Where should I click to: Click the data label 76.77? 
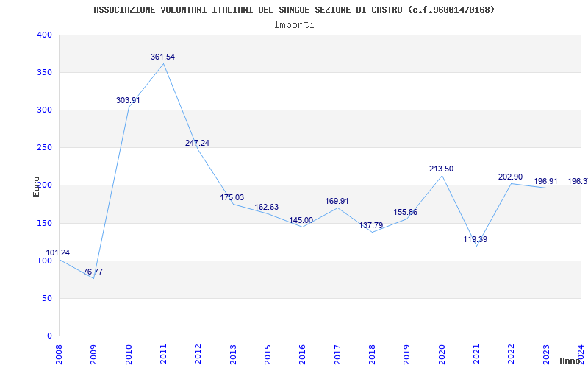[x=93, y=272]
